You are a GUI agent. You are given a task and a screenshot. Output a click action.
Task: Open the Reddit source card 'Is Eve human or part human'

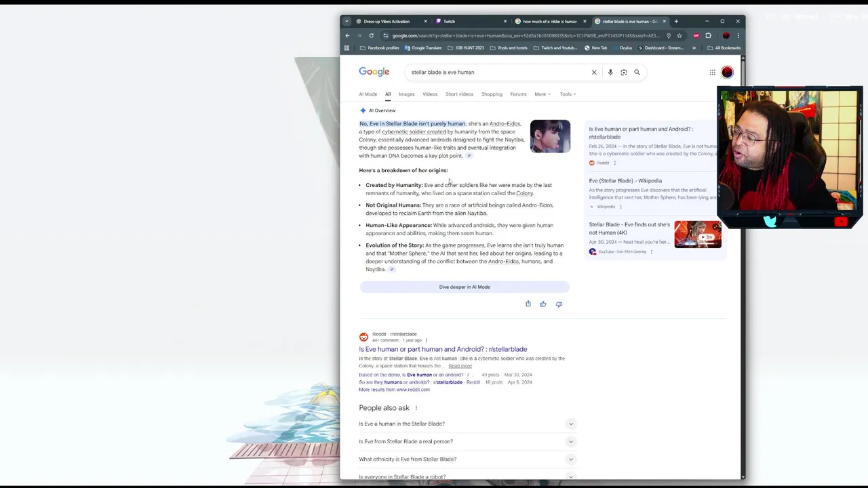653,145
